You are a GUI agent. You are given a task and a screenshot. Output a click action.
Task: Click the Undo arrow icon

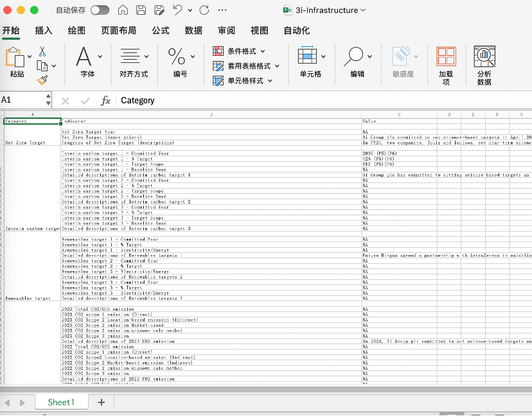coord(177,10)
